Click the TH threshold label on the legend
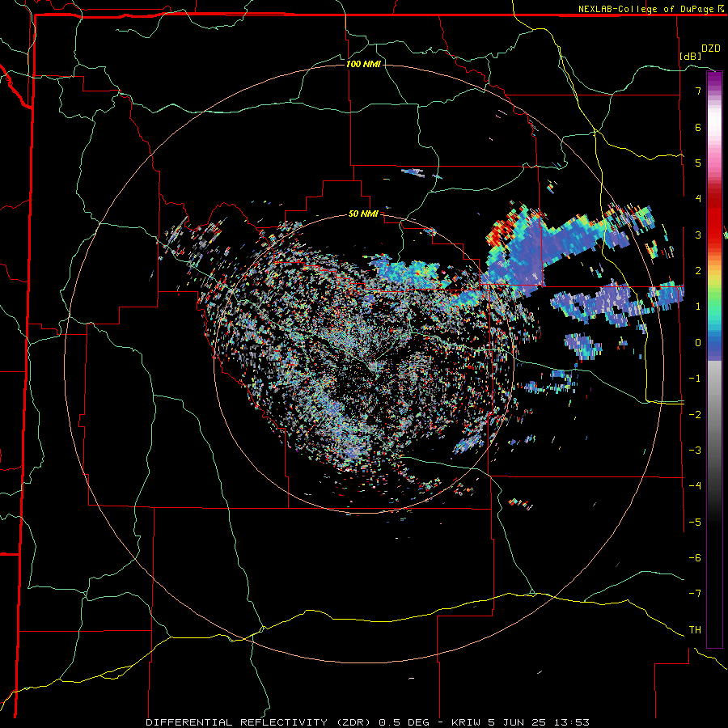 [695, 630]
